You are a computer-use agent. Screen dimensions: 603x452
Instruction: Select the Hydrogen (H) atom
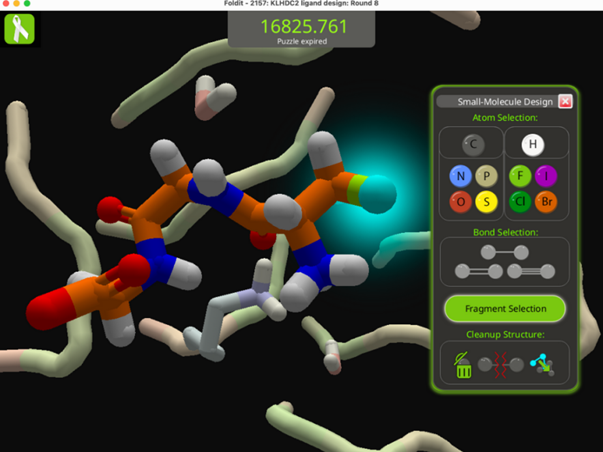(533, 145)
